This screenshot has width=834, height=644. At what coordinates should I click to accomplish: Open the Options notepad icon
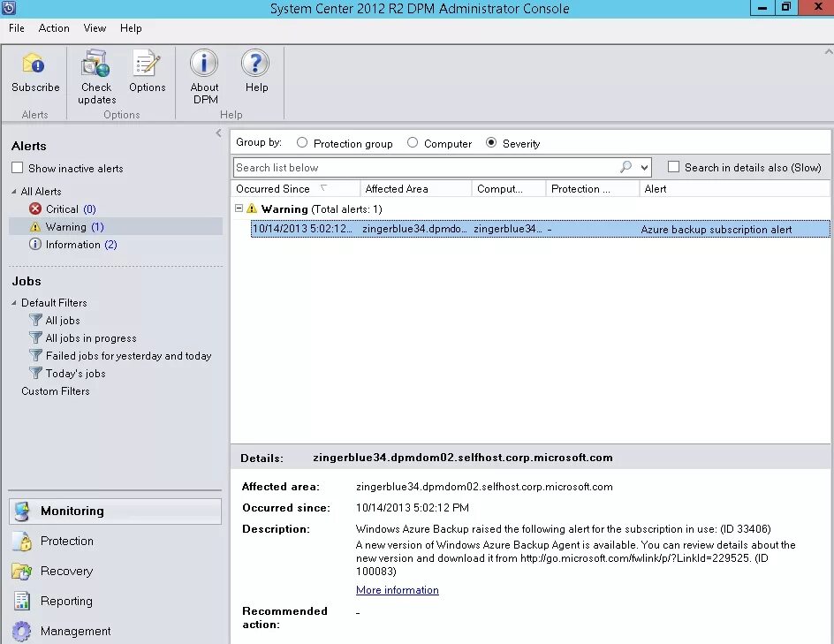click(x=147, y=64)
